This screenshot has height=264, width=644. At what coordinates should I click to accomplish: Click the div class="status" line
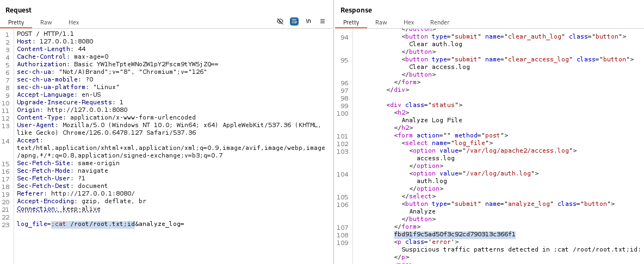[x=424, y=105]
